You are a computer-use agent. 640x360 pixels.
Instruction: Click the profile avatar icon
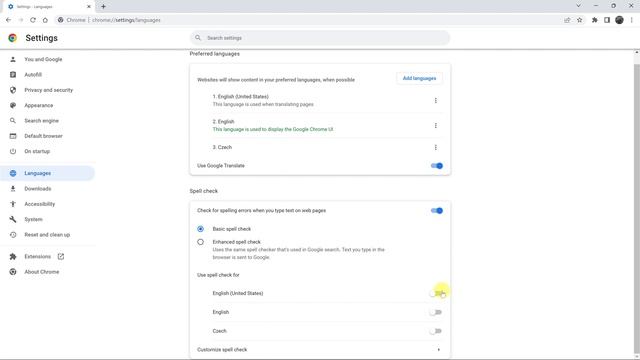pos(619,20)
